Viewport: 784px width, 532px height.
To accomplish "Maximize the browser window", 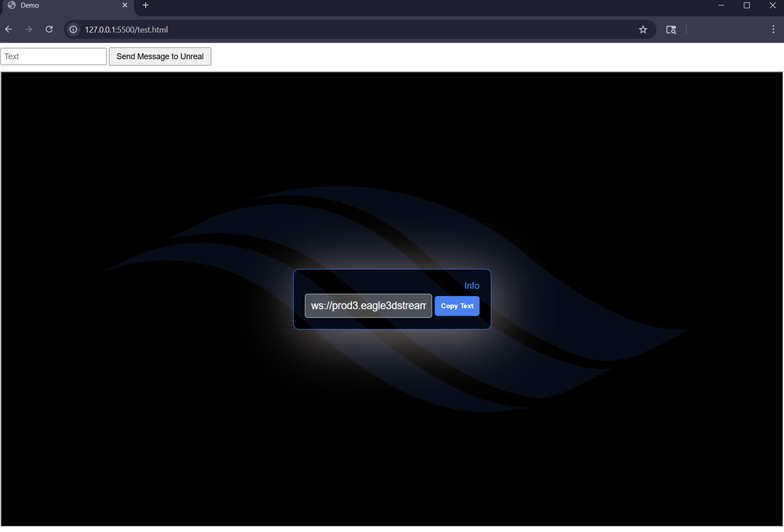I will tap(747, 6).
